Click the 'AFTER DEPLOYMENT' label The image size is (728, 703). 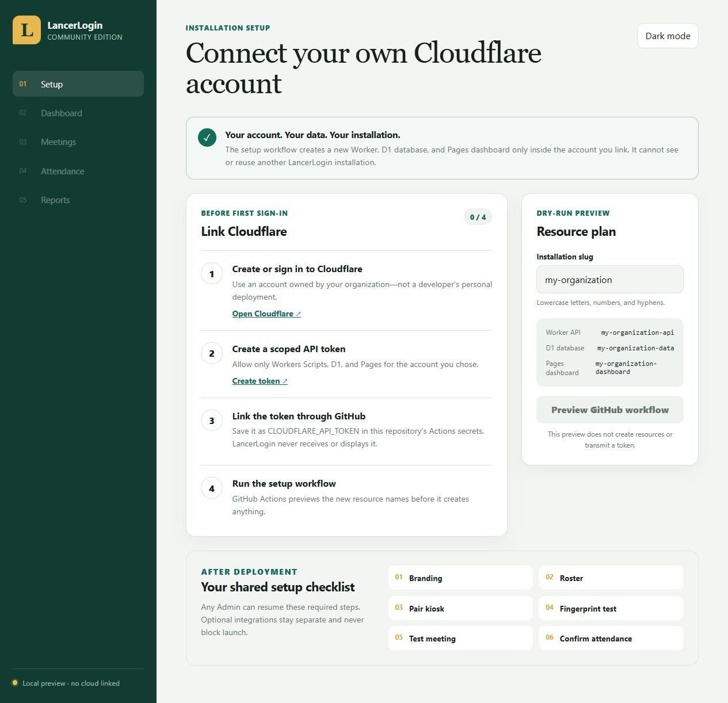(x=249, y=572)
